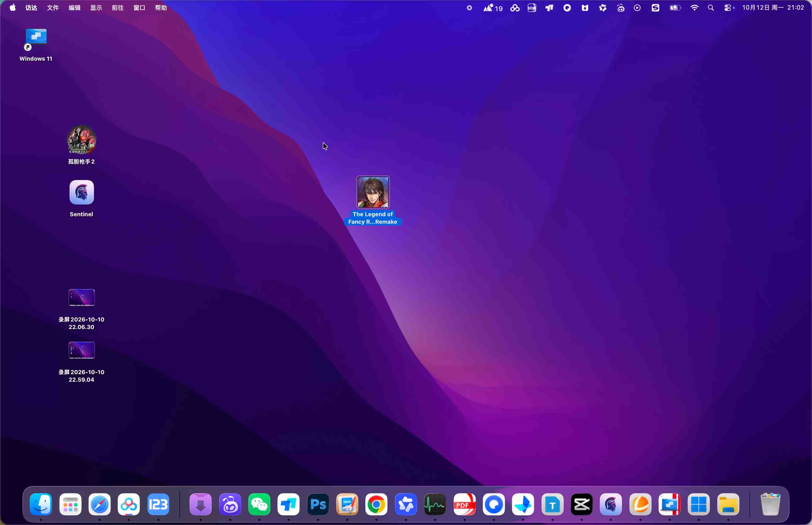This screenshot has width=812, height=525.
Task: Open Control Center in menu bar
Action: click(728, 7)
